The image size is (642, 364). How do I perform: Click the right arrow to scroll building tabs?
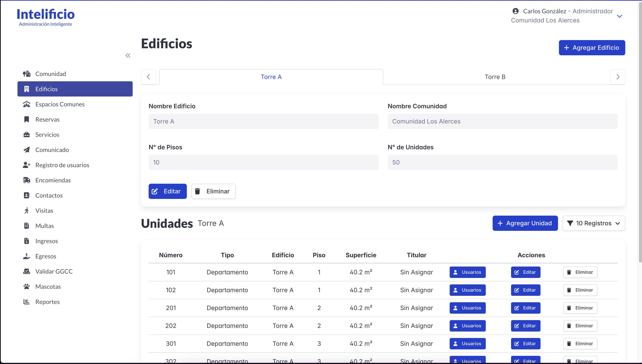click(x=617, y=77)
